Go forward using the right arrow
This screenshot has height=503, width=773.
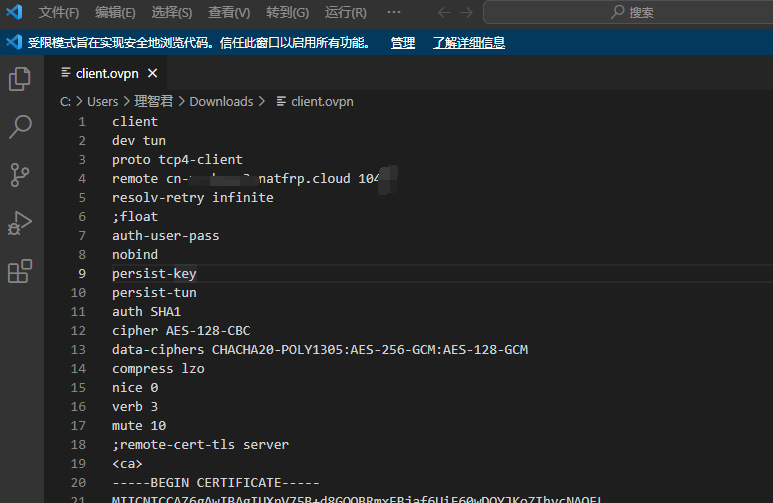tap(466, 12)
